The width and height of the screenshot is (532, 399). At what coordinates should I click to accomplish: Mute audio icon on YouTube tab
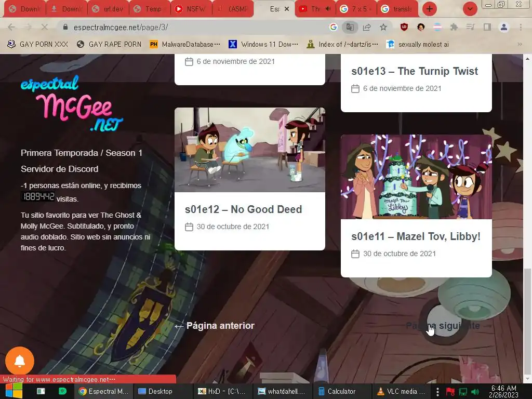click(x=328, y=9)
